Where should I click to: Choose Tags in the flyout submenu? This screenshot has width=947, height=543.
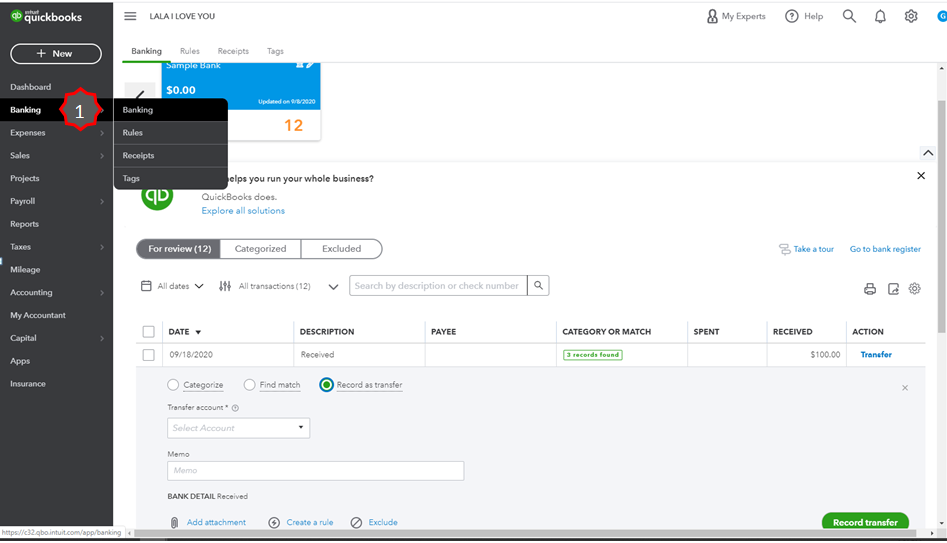pyautogui.click(x=170, y=178)
